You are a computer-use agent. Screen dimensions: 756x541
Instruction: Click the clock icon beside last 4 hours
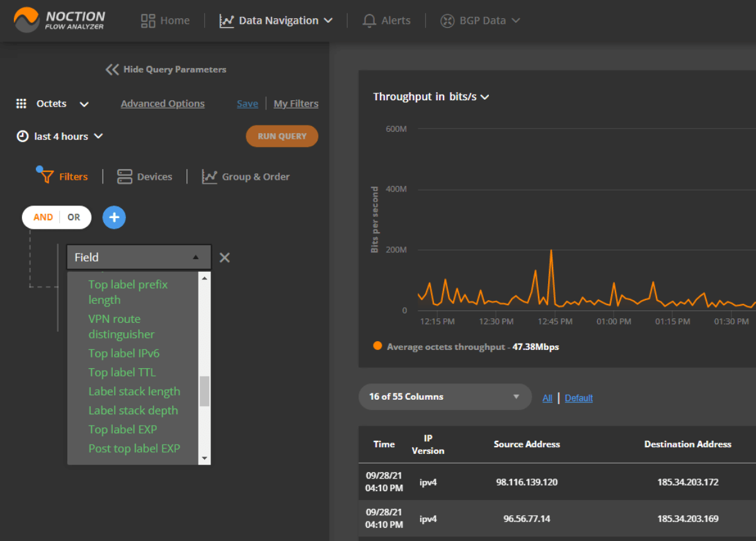coord(22,136)
